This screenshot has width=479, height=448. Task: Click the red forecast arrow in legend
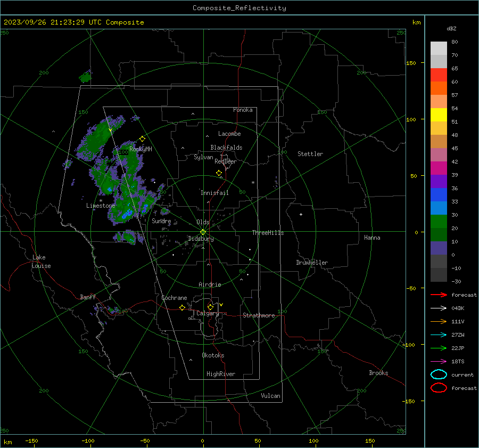click(x=439, y=295)
